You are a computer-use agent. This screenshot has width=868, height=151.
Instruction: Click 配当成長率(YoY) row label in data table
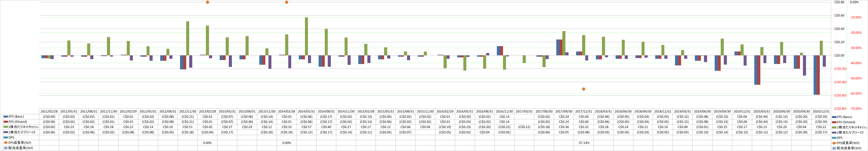click(x=21, y=148)
